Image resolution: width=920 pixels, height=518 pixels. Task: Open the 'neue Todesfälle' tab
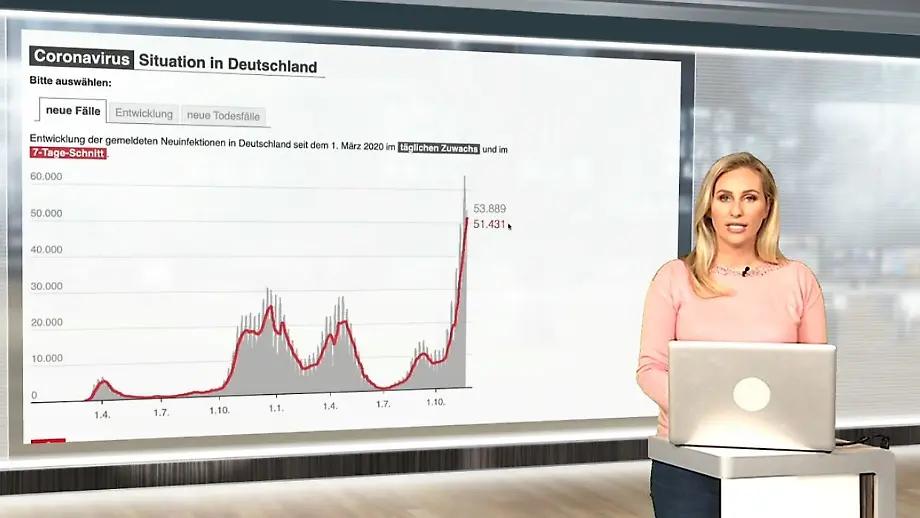pos(223,116)
